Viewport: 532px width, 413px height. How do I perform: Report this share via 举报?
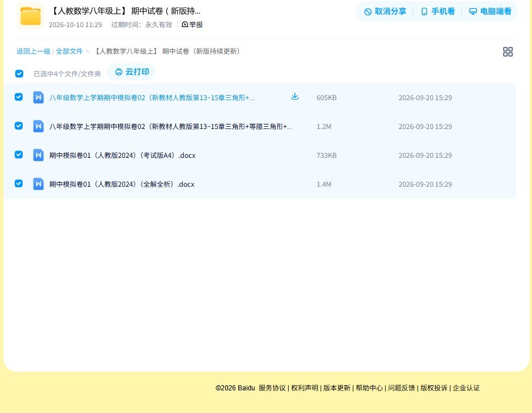192,24
